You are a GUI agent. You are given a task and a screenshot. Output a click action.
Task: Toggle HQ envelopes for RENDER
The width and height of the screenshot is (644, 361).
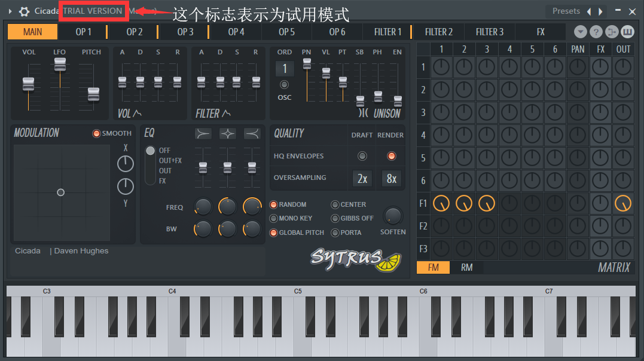click(x=392, y=156)
